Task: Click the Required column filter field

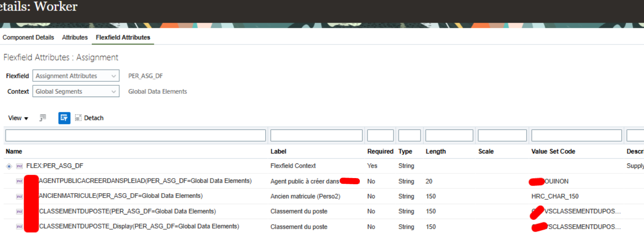Action: tap(380, 135)
